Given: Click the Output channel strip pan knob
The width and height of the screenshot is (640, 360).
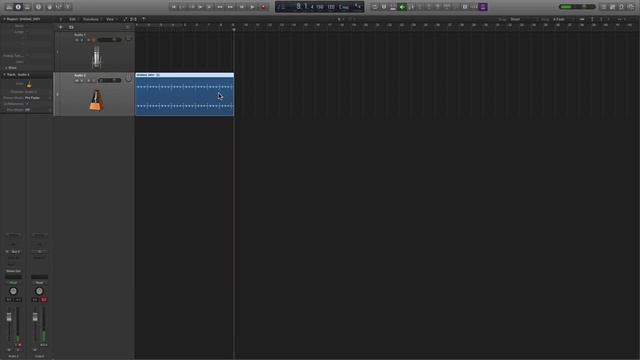Looking at the screenshot, I should coord(39,291).
